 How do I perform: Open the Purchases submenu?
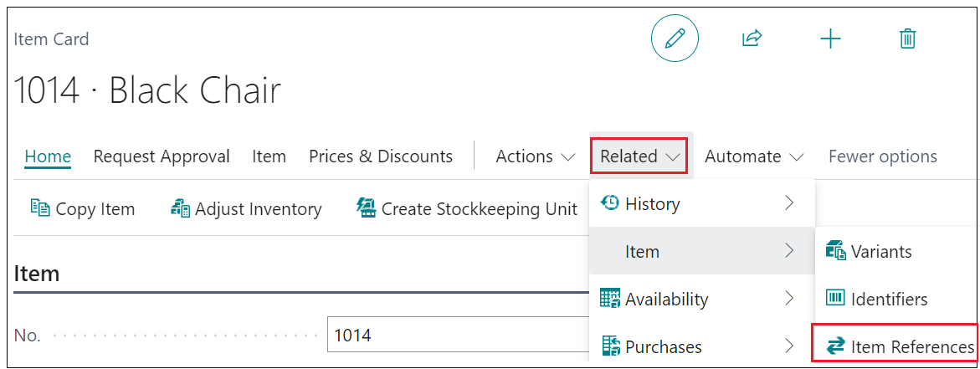(701, 346)
